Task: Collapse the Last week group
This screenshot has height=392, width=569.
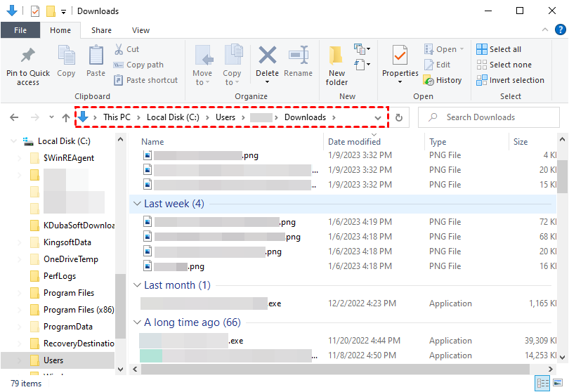Action: tap(137, 204)
